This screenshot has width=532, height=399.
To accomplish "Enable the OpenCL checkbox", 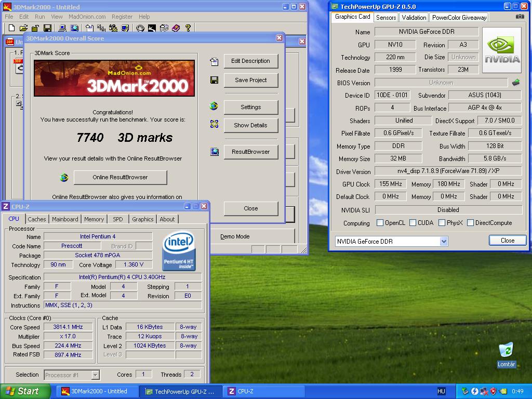I will [x=380, y=222].
